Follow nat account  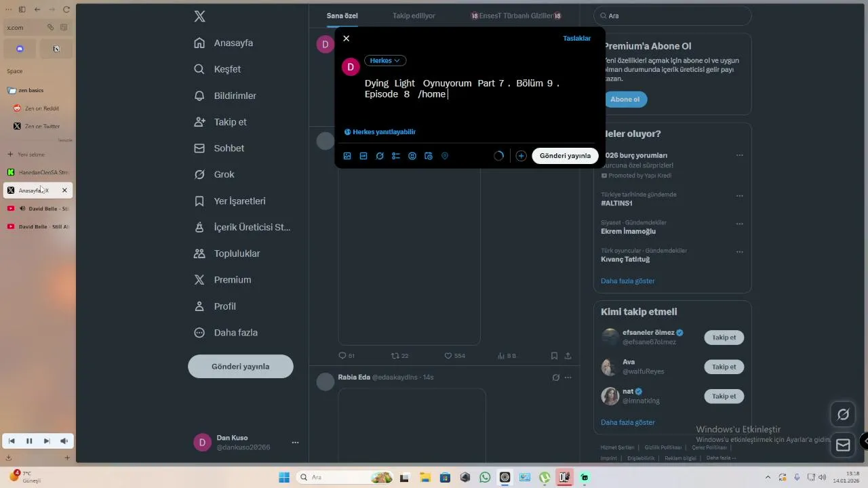[724, 396]
